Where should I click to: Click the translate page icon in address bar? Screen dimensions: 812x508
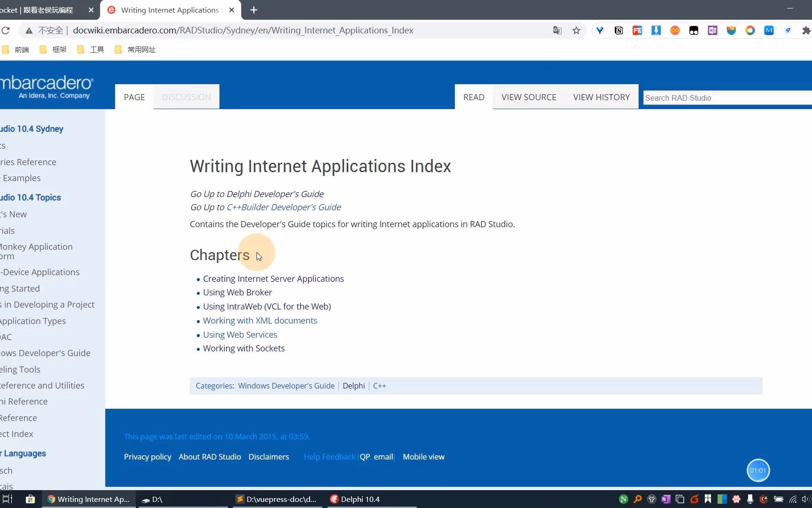click(x=557, y=31)
